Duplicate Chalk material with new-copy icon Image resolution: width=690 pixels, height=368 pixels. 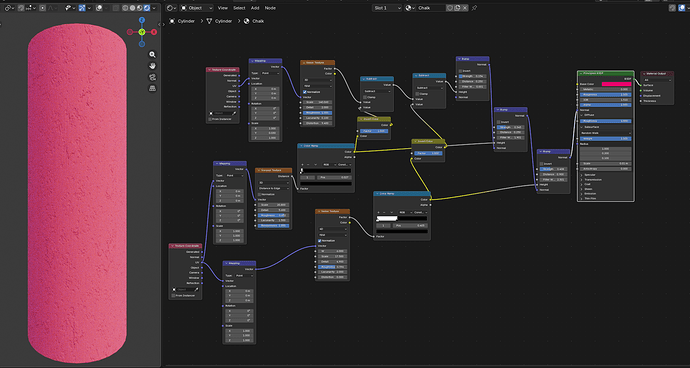(x=458, y=8)
